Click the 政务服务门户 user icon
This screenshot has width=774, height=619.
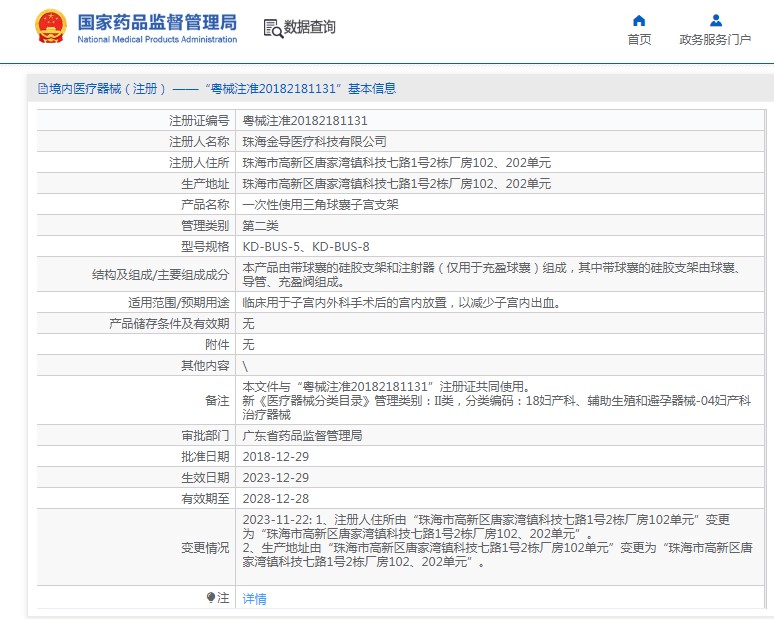tap(716, 20)
